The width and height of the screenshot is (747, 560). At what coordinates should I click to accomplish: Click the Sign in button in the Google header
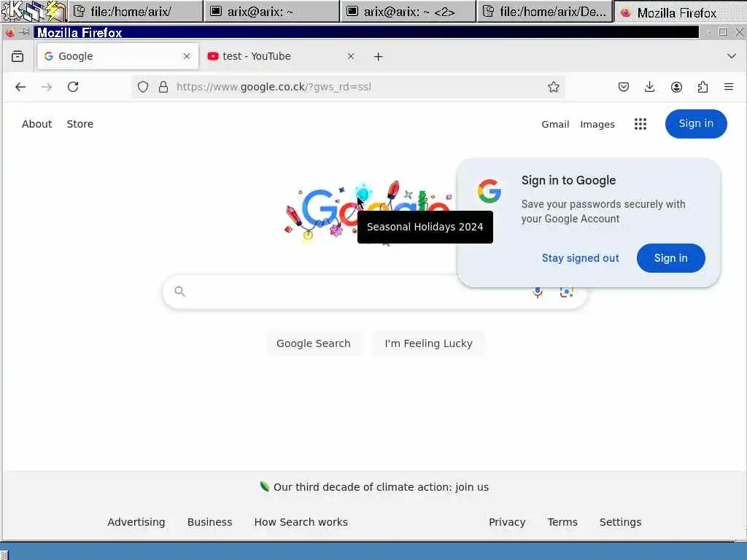click(x=696, y=124)
